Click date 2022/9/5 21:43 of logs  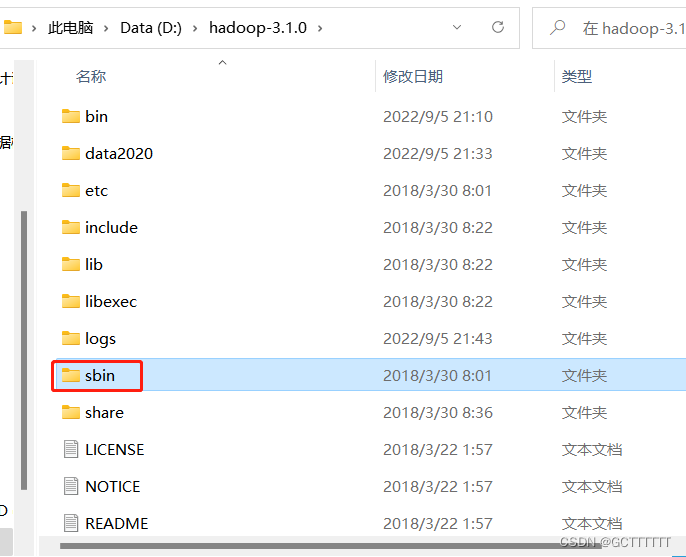[x=438, y=339]
